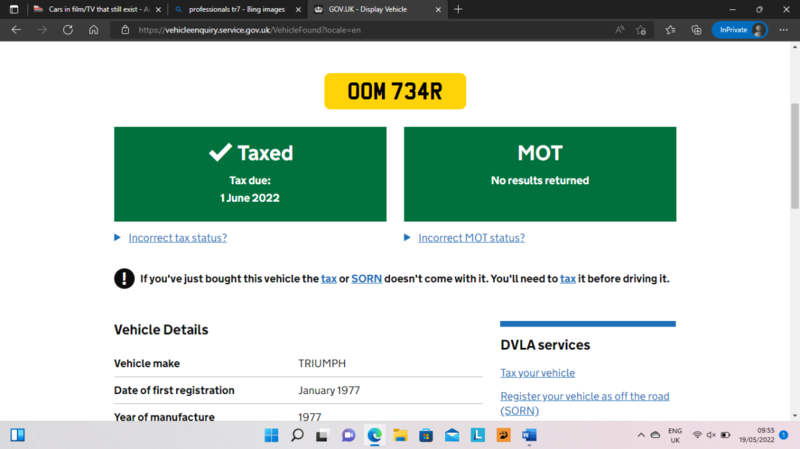The height and width of the screenshot is (449, 800).
Task: Expand 'Incorrect tax status?' details
Action: point(176,238)
